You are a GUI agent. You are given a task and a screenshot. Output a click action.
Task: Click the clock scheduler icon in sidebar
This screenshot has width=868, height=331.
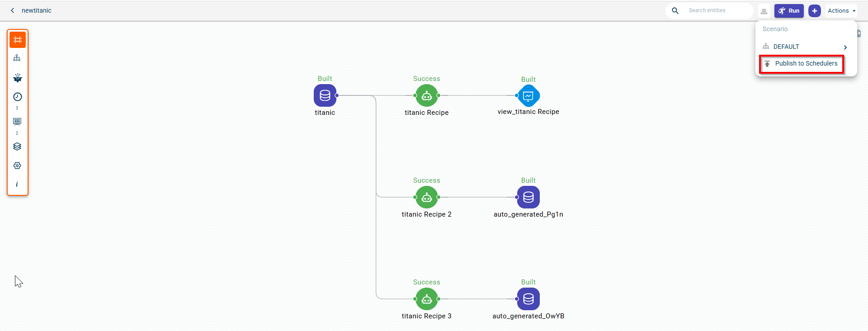tap(17, 97)
